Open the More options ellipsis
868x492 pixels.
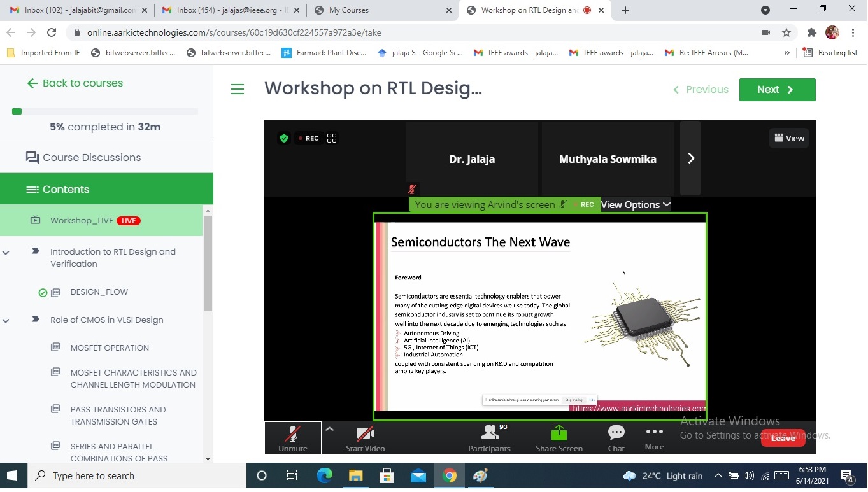point(654,432)
